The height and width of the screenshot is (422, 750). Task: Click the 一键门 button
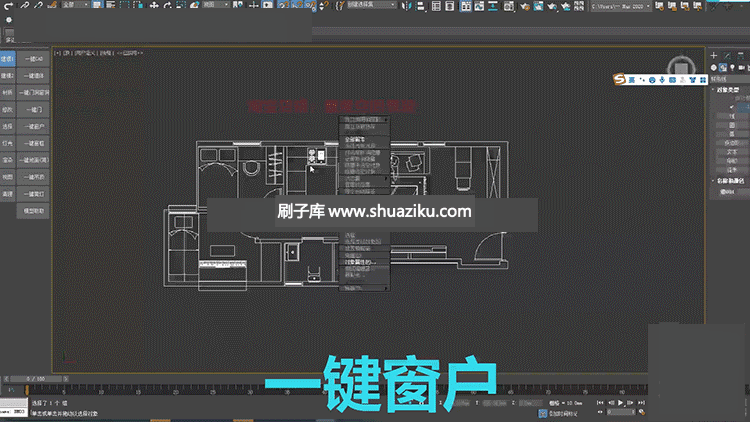coord(33,110)
